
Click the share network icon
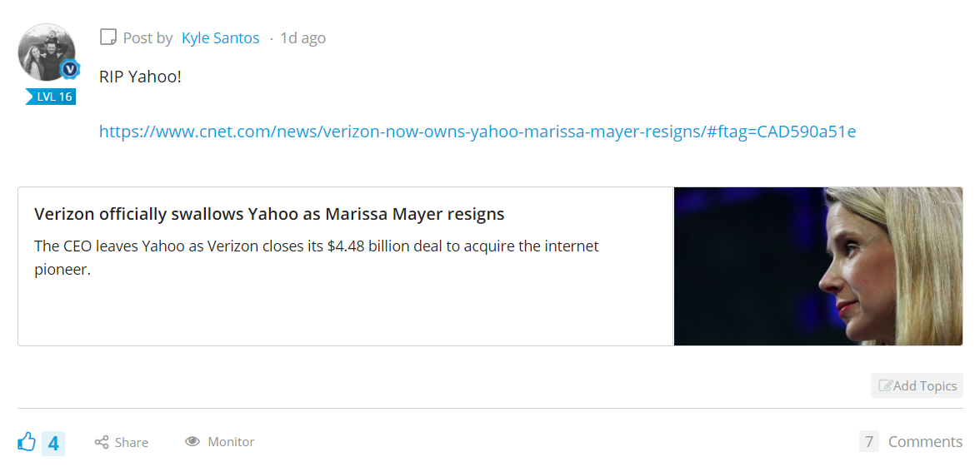102,442
